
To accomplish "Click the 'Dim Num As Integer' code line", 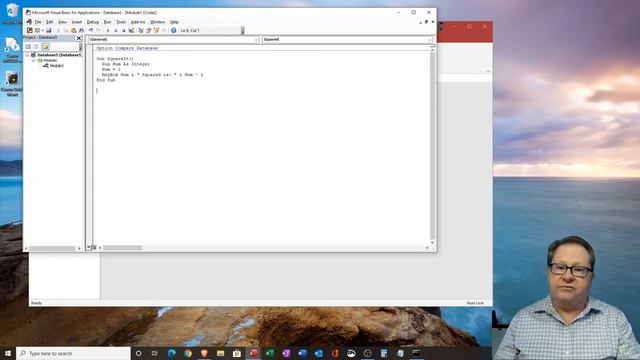I will [x=126, y=64].
